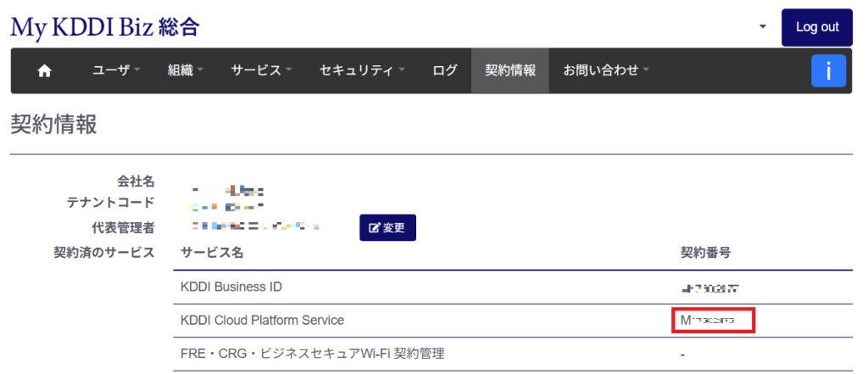Viewport: 868px width, 374px height.
Task: Click the My KDDI Biz 総合 logo
Action: coord(104,27)
